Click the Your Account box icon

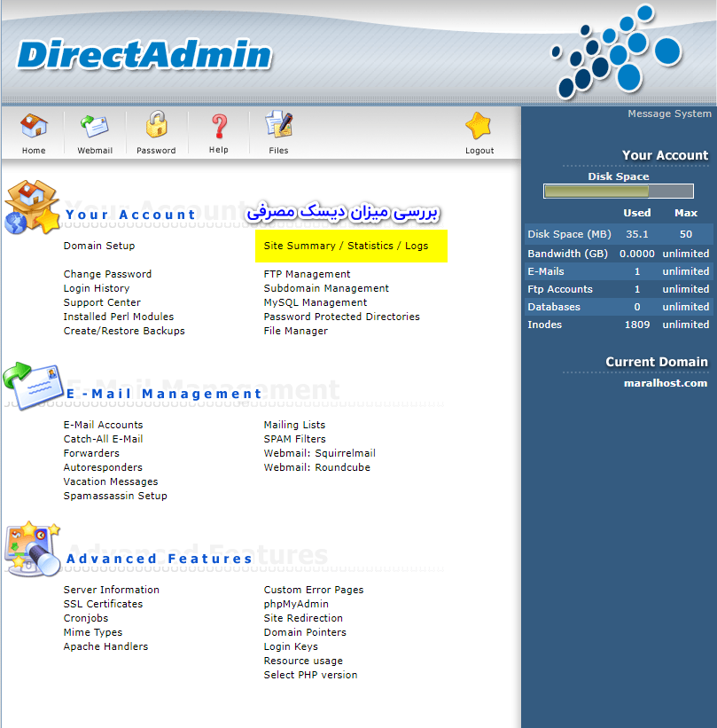32,207
